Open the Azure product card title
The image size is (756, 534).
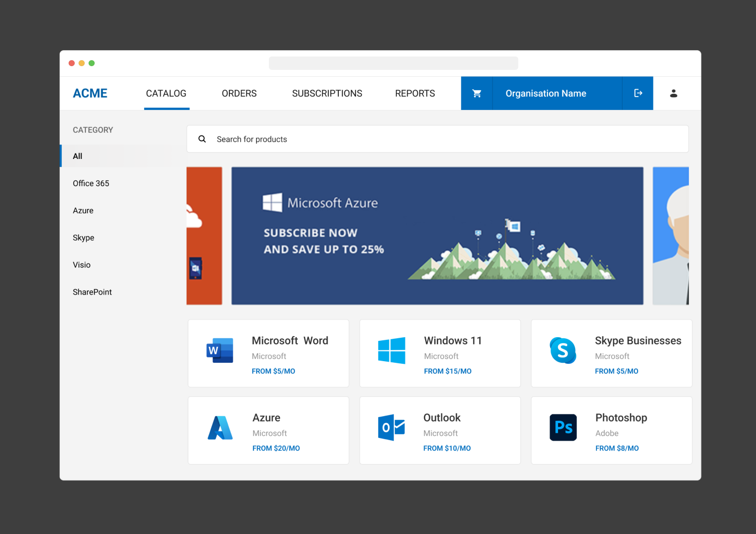coord(267,418)
